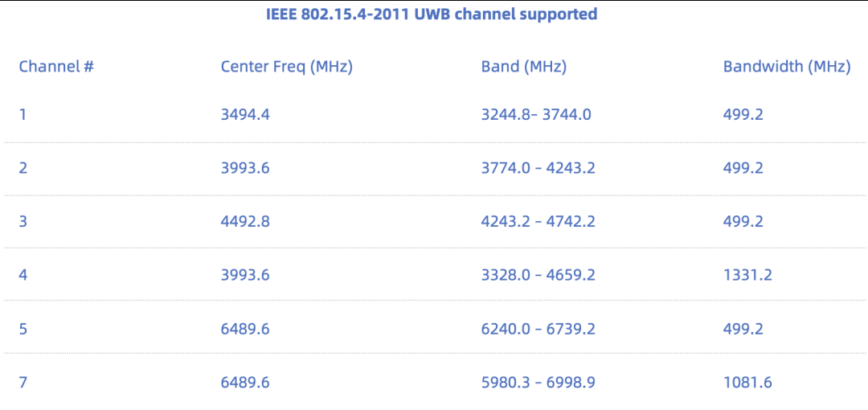Viewport: 868px width, 410px height.
Task: Select channel number 4 cell
Action: [x=23, y=275]
